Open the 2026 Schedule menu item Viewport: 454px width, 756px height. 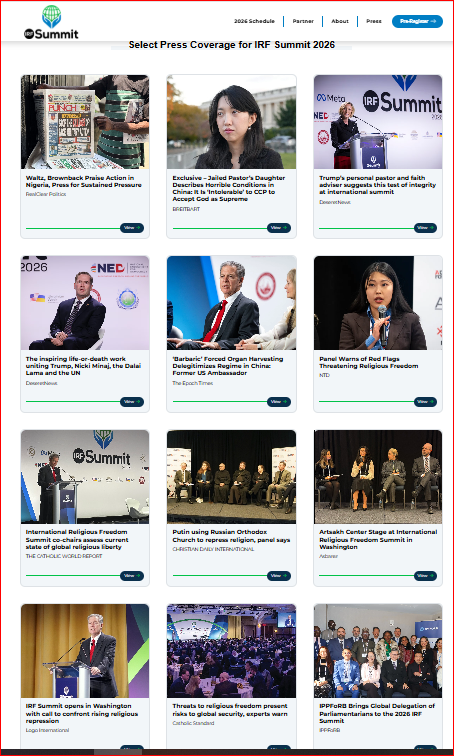[x=254, y=21]
